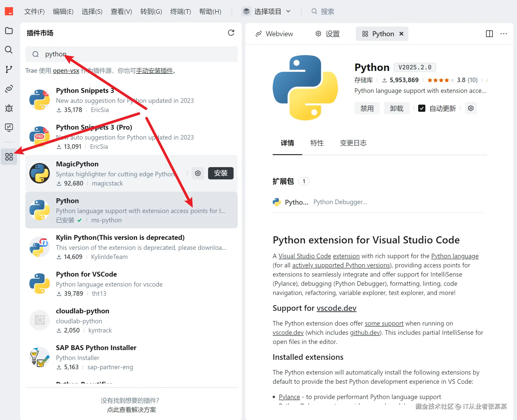517x420 pixels.
Task: Switch to the 变更日志 tab
Action: 353,143
